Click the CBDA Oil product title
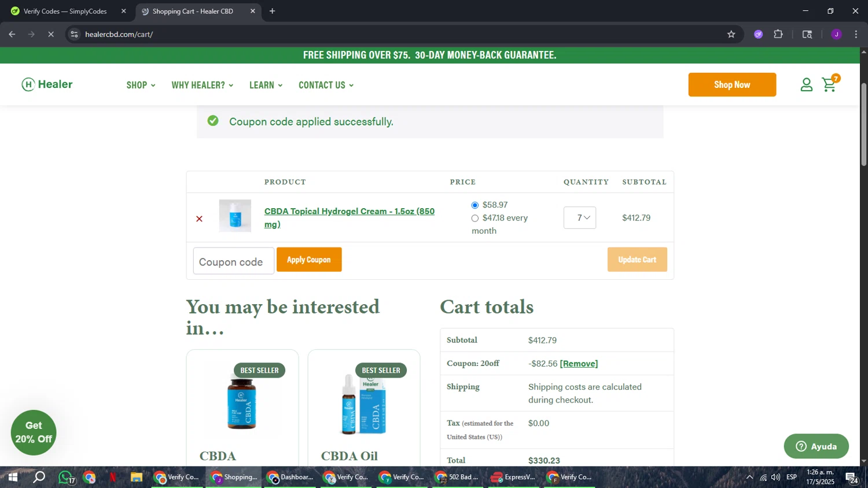This screenshot has height=488, width=868. 350,456
